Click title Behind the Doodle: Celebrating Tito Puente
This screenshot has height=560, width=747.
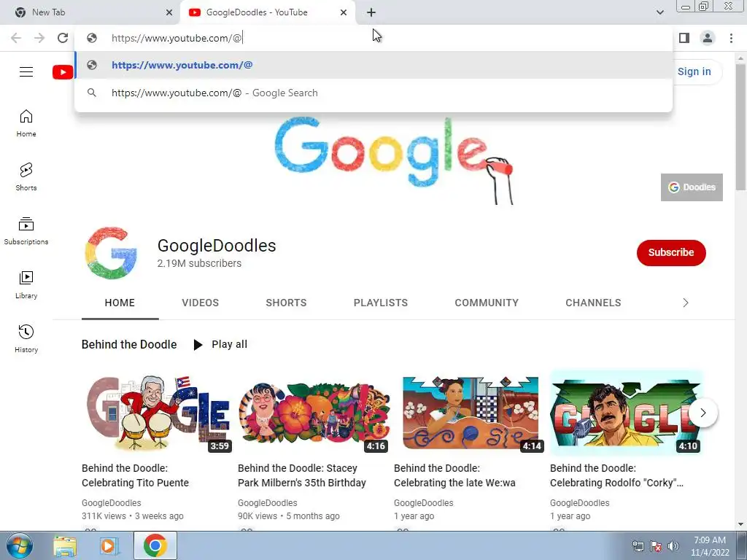coord(135,475)
